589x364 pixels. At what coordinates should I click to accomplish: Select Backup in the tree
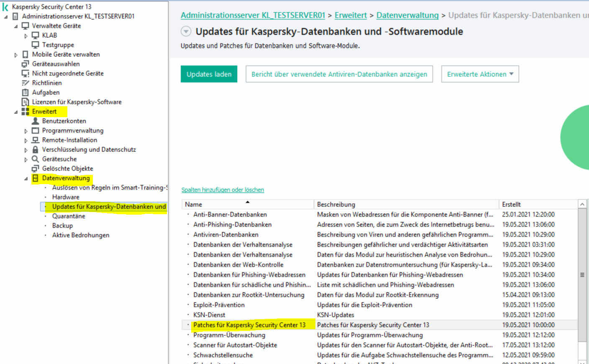point(62,226)
